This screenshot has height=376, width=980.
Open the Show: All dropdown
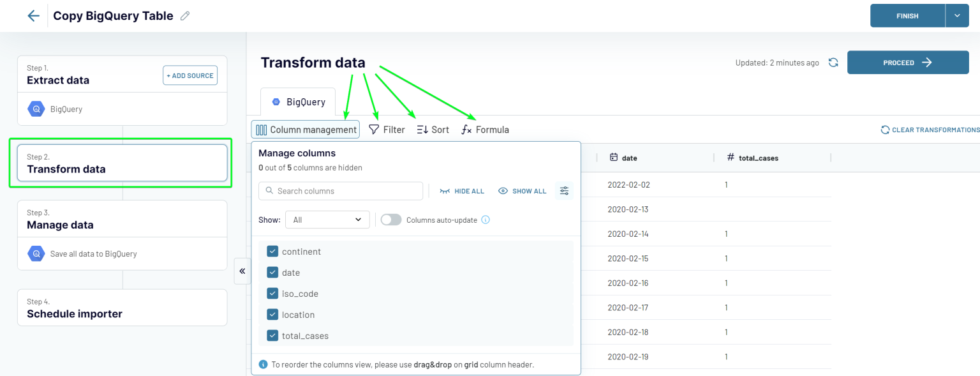point(327,219)
